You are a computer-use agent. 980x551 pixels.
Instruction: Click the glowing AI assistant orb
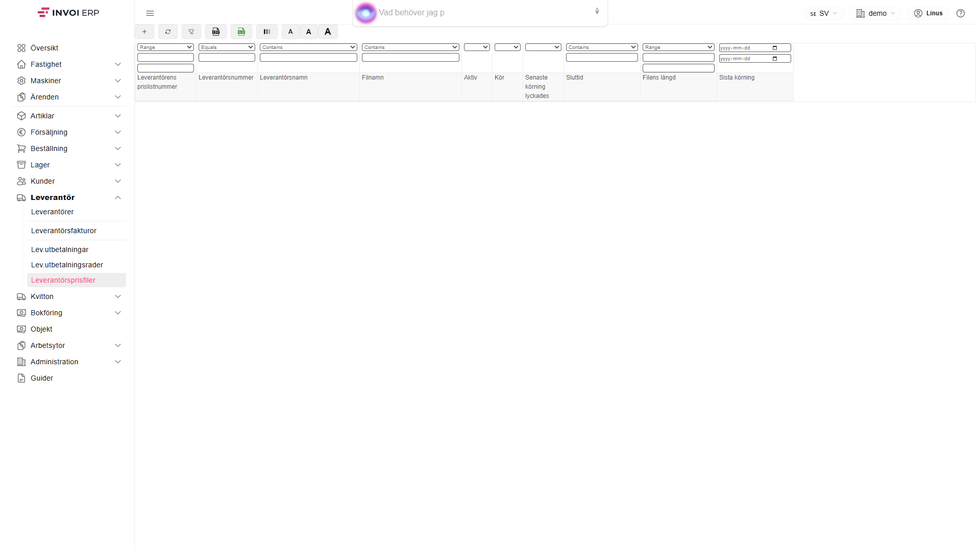(365, 13)
